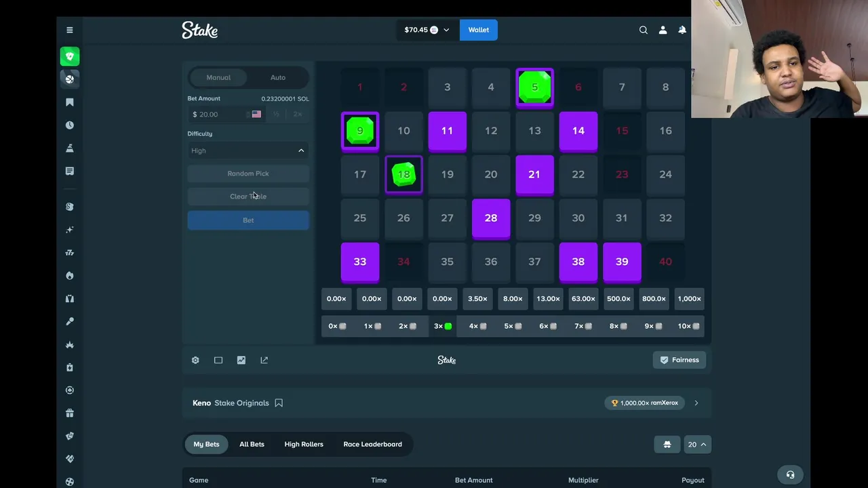The image size is (868, 488).
Task: Deselect Keno tile 11
Action: (448, 131)
